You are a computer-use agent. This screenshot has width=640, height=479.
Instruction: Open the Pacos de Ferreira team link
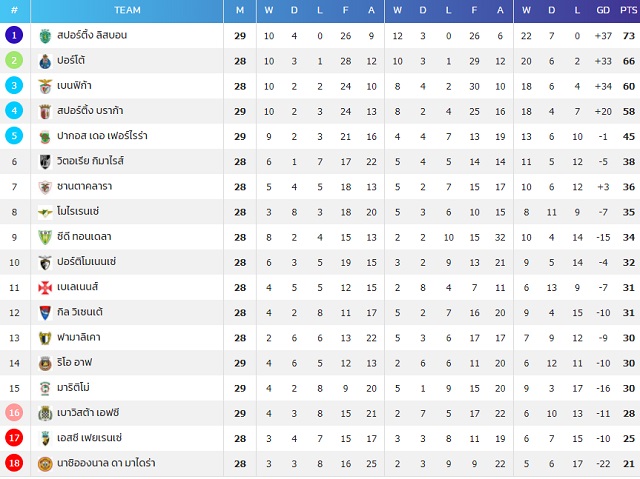[x=102, y=135]
